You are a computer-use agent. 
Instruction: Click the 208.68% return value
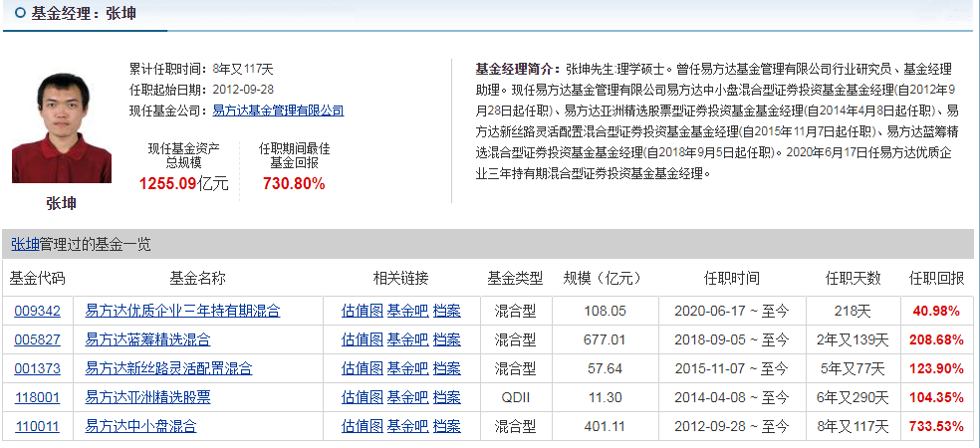point(936,339)
